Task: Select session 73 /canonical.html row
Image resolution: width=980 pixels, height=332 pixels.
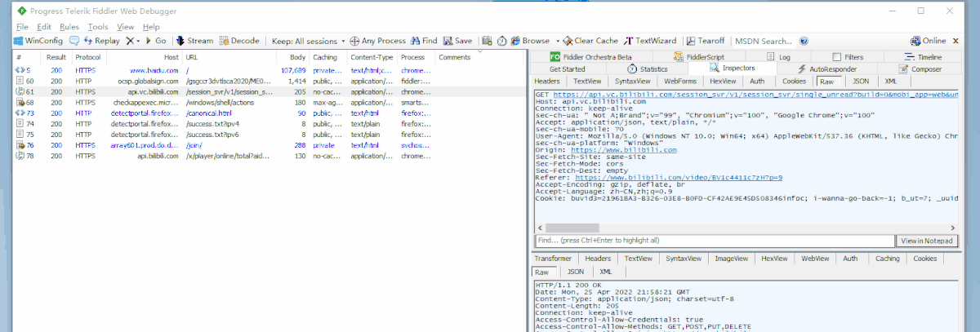Action: 268,113
